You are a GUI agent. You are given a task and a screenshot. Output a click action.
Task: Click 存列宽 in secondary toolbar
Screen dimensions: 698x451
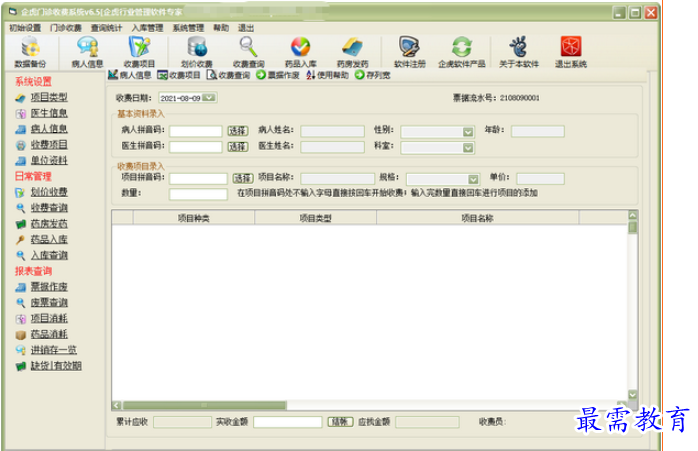tap(373, 75)
